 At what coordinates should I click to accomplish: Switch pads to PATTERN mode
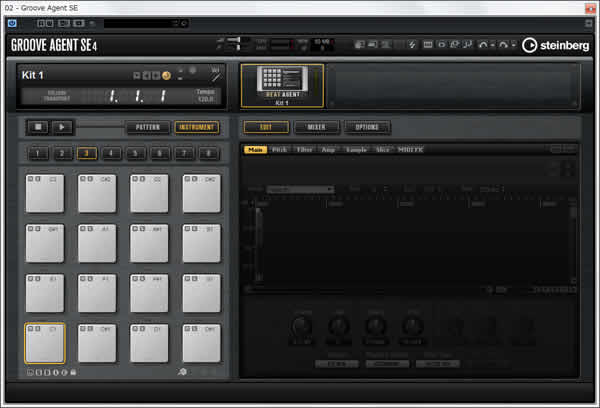click(148, 127)
